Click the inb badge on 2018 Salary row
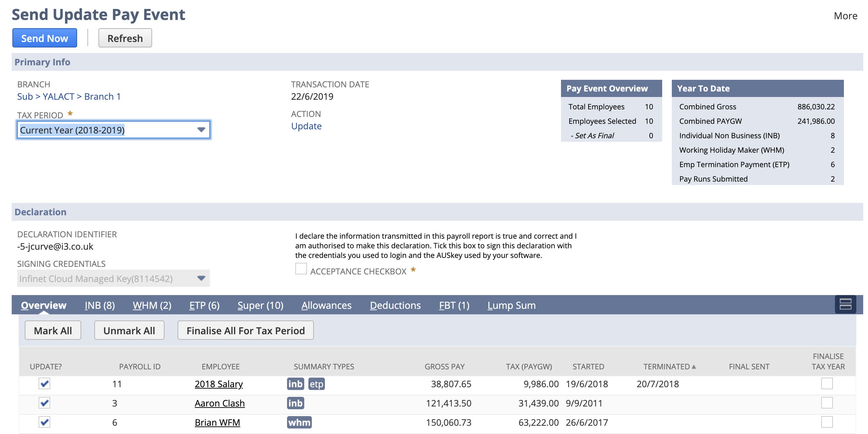This screenshot has height=434, width=868. click(295, 384)
